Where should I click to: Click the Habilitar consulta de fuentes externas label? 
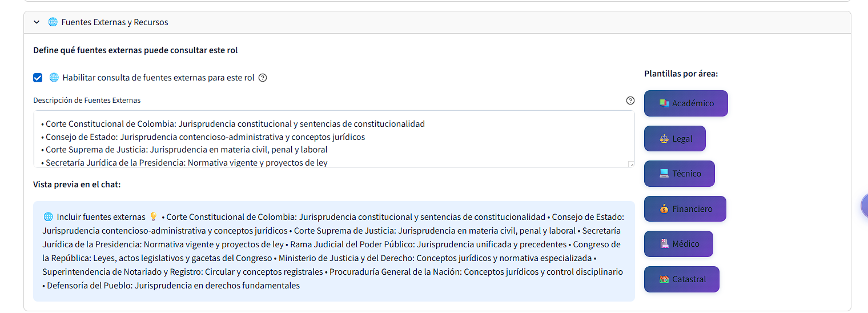point(158,78)
